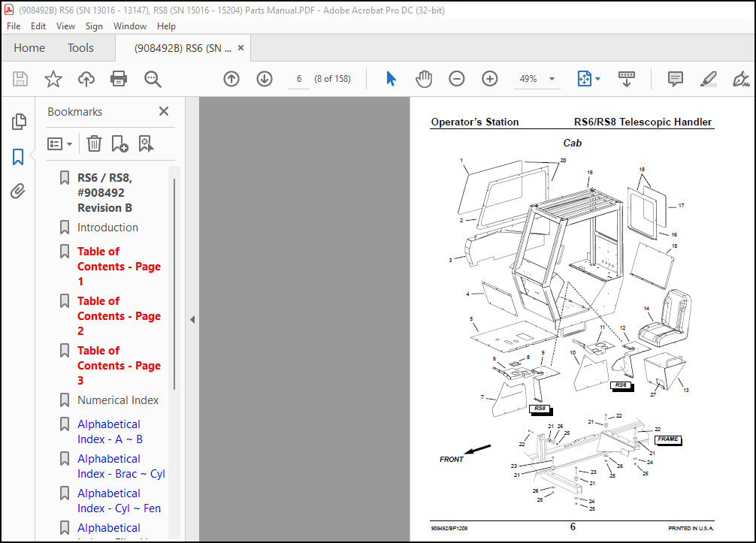756x543 pixels.
Task: Open the Help menu
Action: (166, 26)
